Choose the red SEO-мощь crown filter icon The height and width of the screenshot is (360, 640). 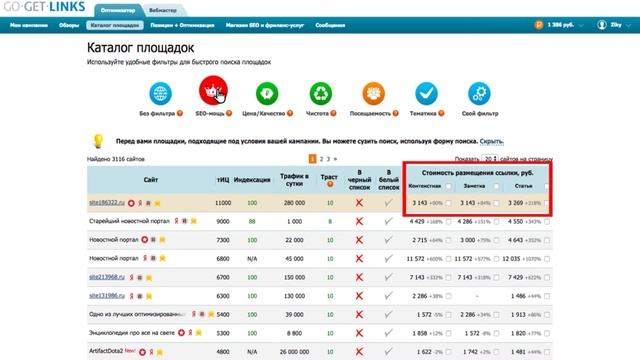point(213,90)
